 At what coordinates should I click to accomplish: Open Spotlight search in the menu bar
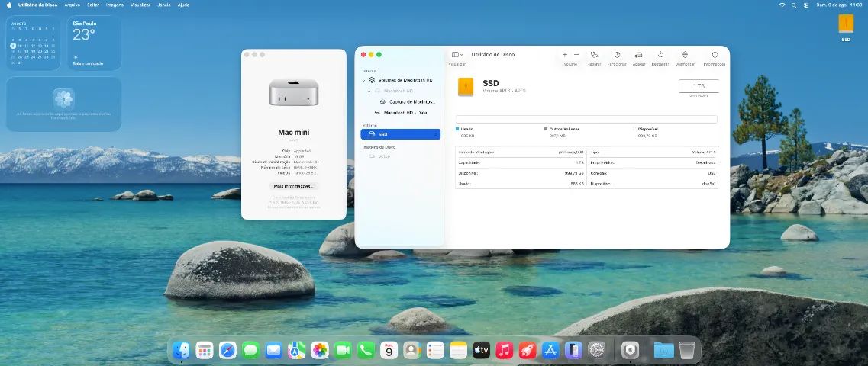pos(794,5)
